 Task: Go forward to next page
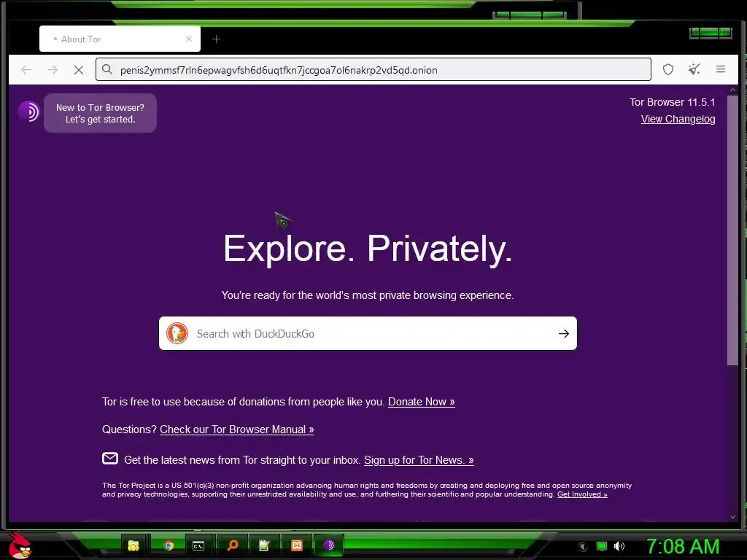click(x=53, y=70)
